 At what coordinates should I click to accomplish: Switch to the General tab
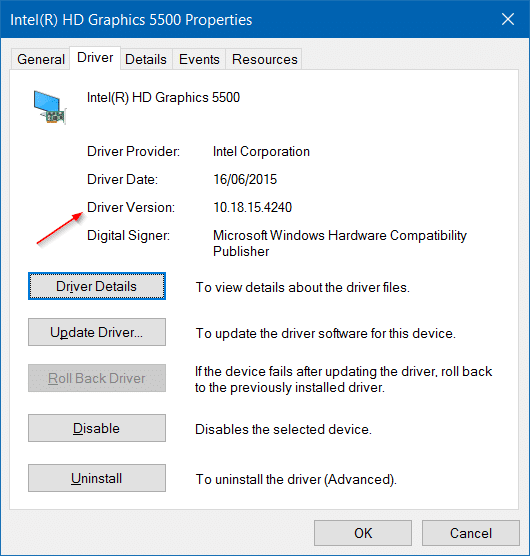pos(41,59)
